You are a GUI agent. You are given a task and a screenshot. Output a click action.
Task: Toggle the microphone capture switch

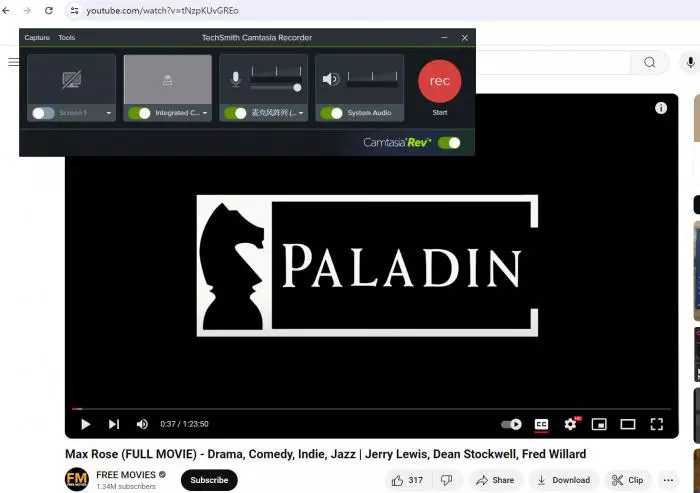[x=235, y=113]
